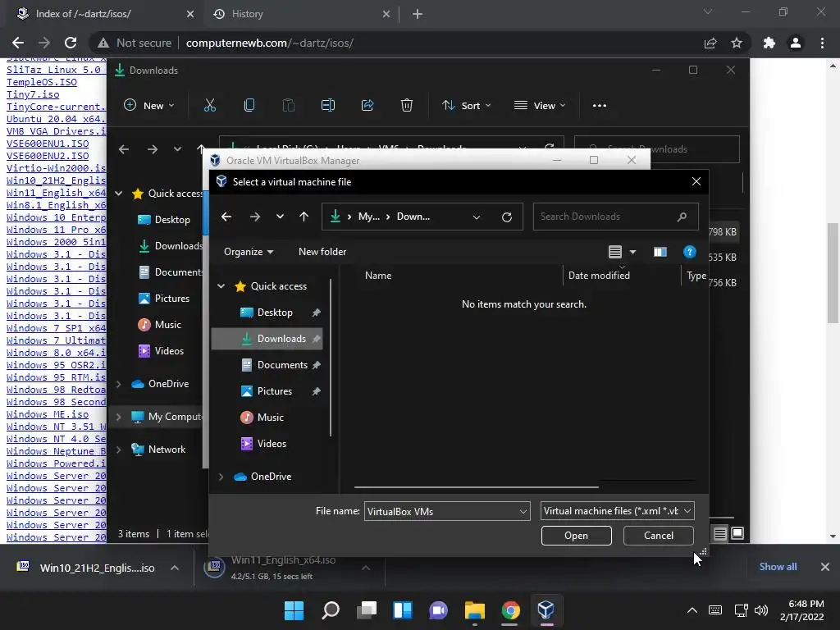Screen dimensions: 840x630
Task: Select Downloads in the dialog sidebar
Action: coord(267,339)
